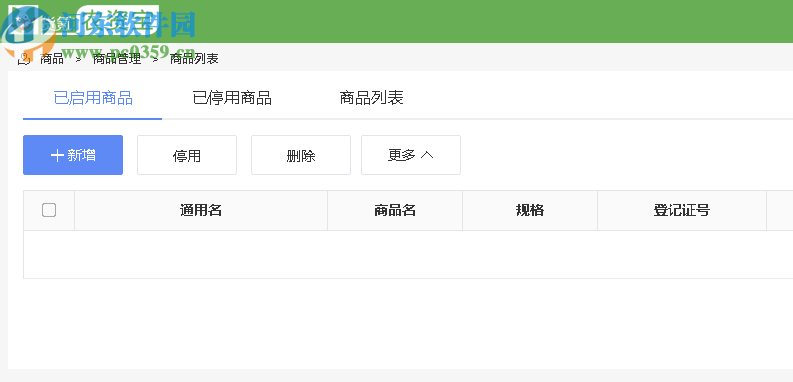
Task: Click 商品列表 in the breadcrumb path
Action: coord(194,59)
